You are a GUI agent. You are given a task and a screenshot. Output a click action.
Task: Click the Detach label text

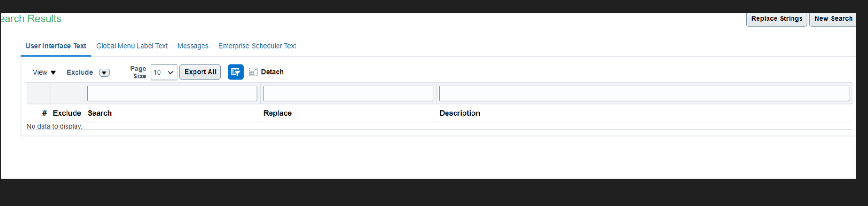pyautogui.click(x=272, y=72)
